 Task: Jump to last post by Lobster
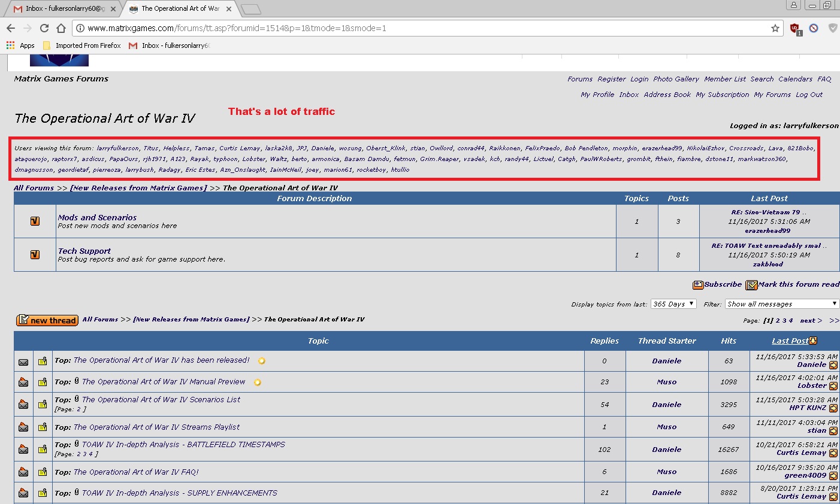click(833, 386)
